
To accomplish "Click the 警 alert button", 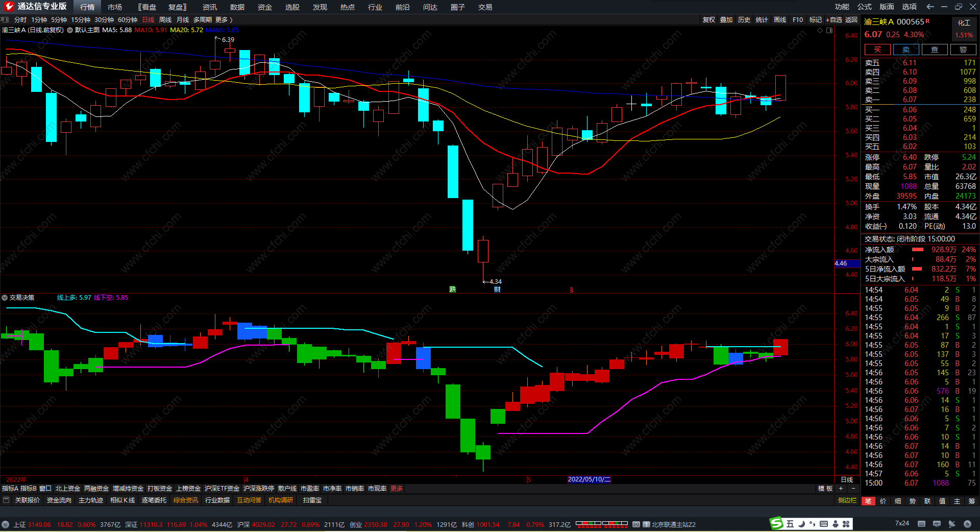I will point(963,50).
